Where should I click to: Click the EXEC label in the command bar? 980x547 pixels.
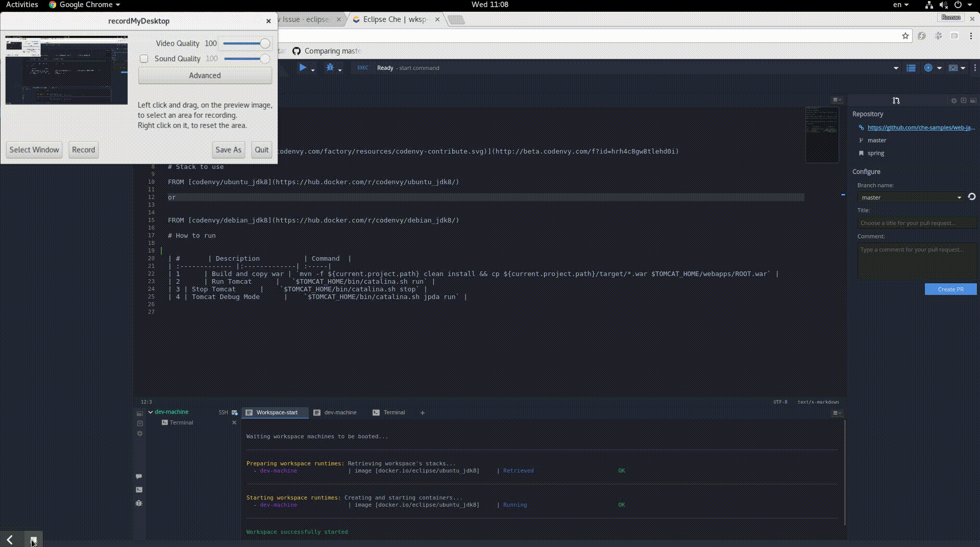[362, 67]
